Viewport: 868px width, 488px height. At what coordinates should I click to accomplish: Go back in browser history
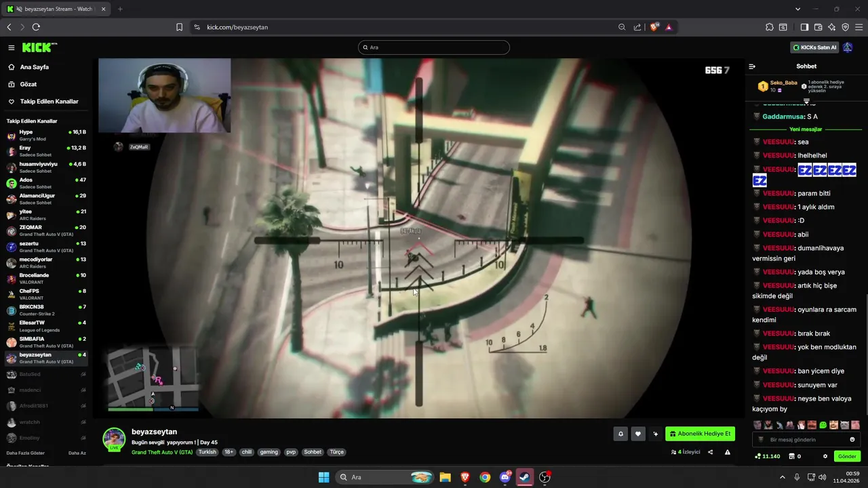pyautogui.click(x=9, y=27)
